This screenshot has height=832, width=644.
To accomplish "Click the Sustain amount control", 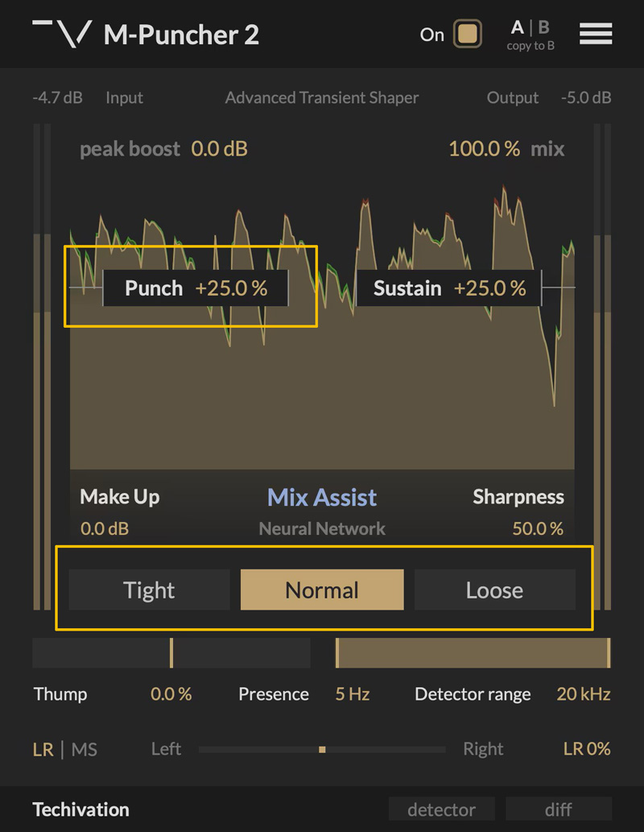I will coord(448,288).
